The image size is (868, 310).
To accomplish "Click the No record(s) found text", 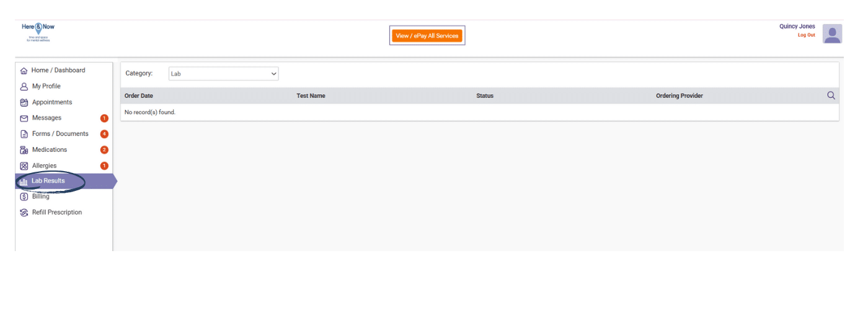I will 150,112.
